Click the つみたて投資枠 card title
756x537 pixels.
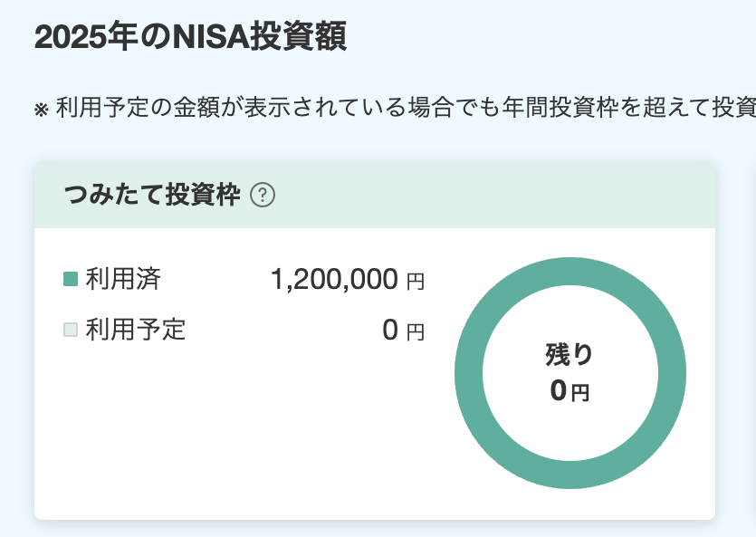(152, 195)
